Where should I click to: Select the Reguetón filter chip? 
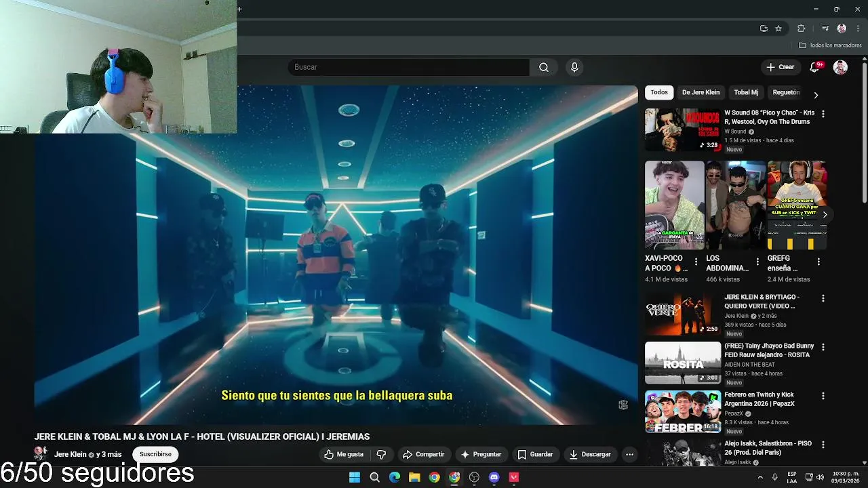786,92
